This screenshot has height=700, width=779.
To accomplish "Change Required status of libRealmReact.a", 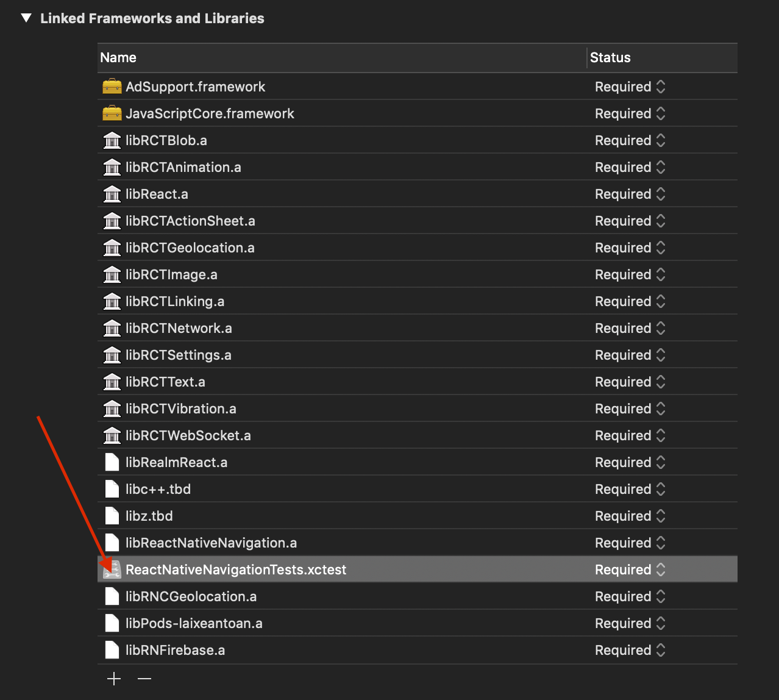I will [x=630, y=462].
